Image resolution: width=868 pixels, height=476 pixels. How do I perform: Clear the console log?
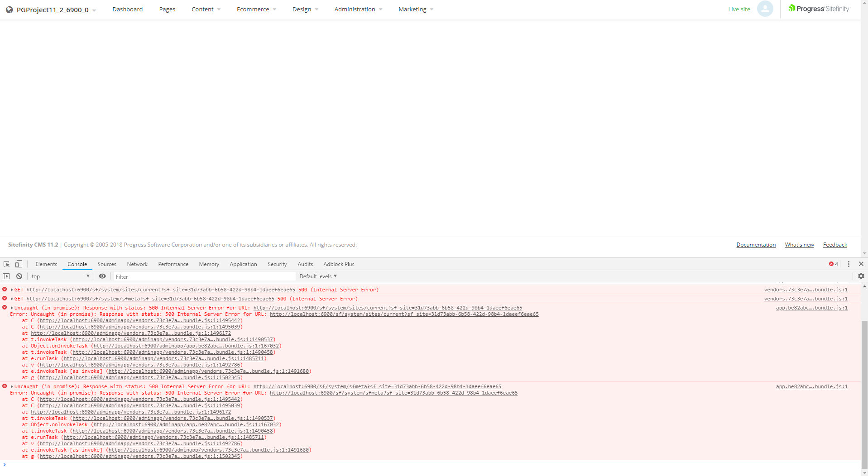coord(19,276)
